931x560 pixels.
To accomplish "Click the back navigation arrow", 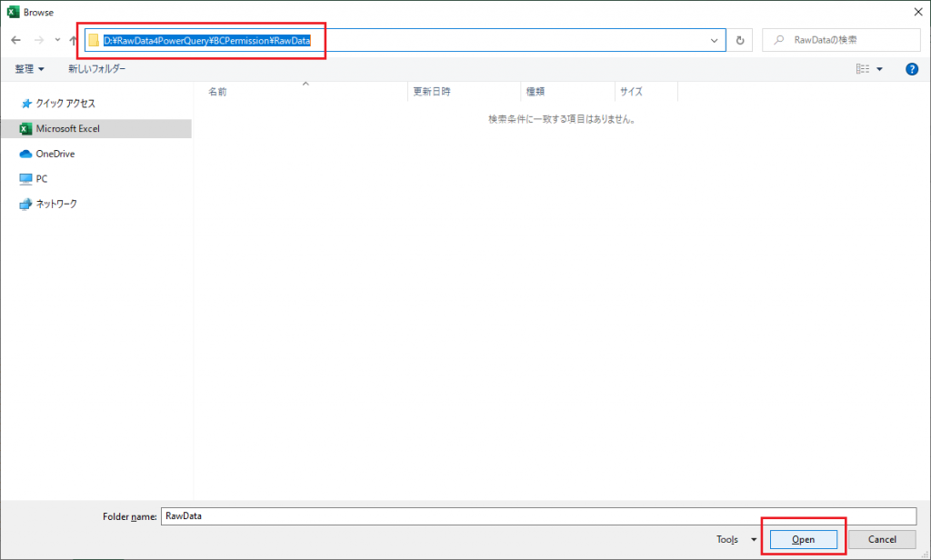I will click(15, 40).
